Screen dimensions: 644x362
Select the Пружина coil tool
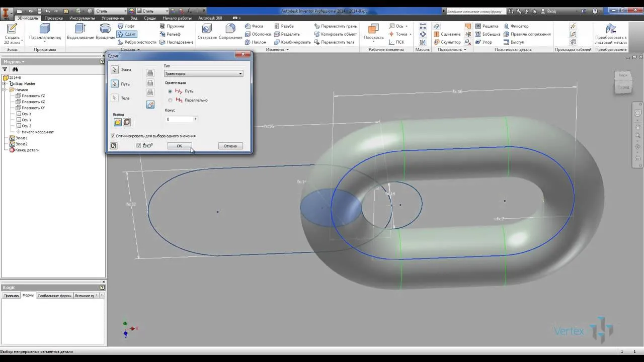coord(172,26)
